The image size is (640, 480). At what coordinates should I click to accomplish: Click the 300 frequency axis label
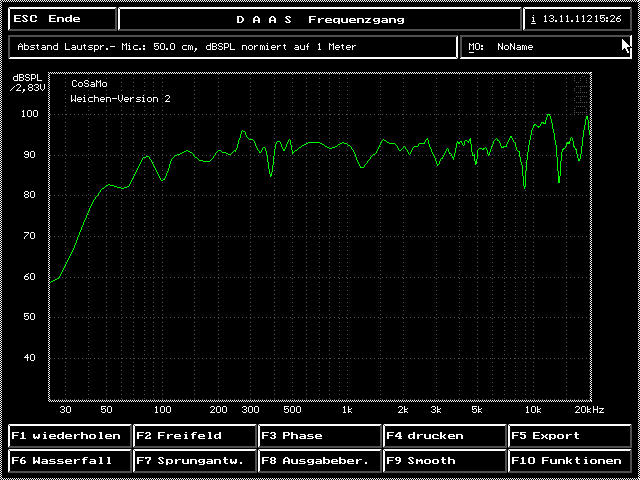point(250,410)
